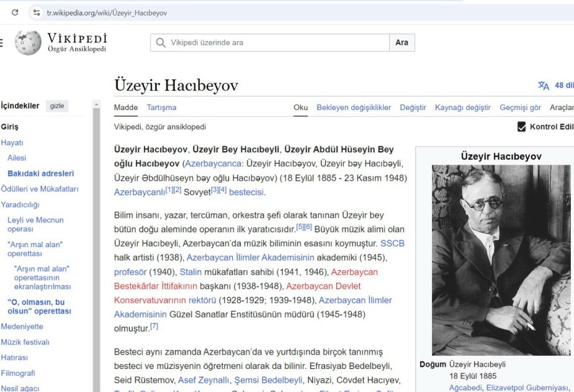The height and width of the screenshot is (392, 574).
Task: Click the Vikipedi globe logo
Action: 28,43
